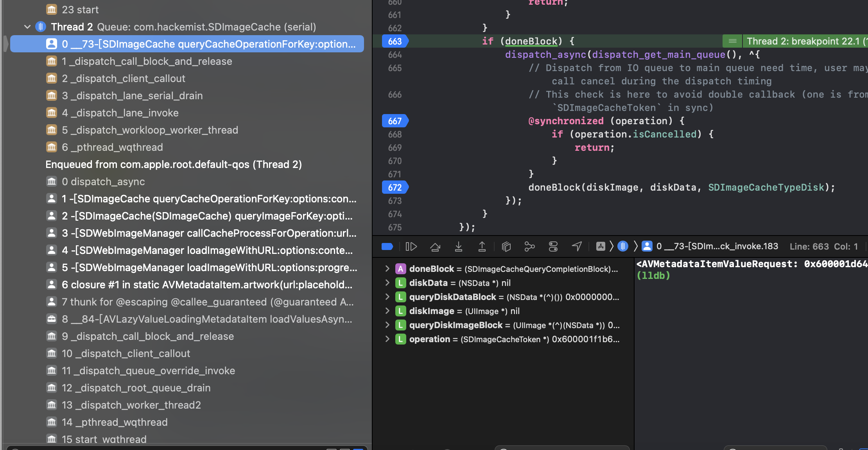
Task: Toggle the breakpoint on line 672
Action: 395,187
